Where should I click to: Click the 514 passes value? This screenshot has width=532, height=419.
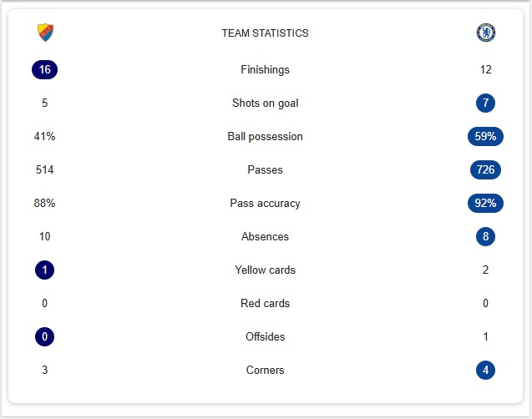pyautogui.click(x=45, y=169)
